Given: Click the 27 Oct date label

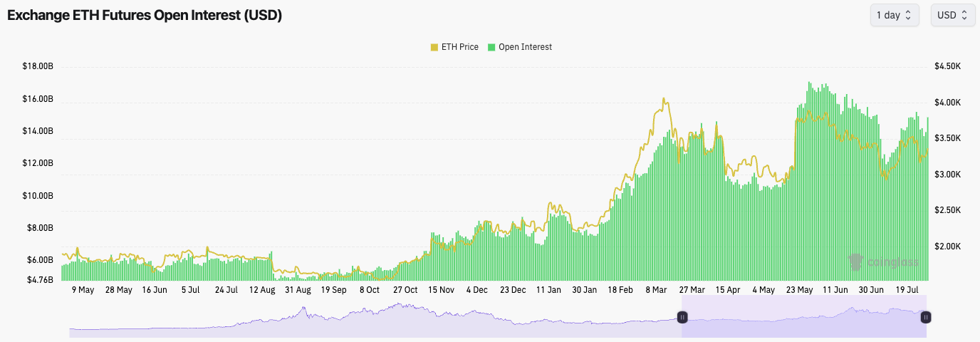Looking at the screenshot, I should tap(405, 290).
